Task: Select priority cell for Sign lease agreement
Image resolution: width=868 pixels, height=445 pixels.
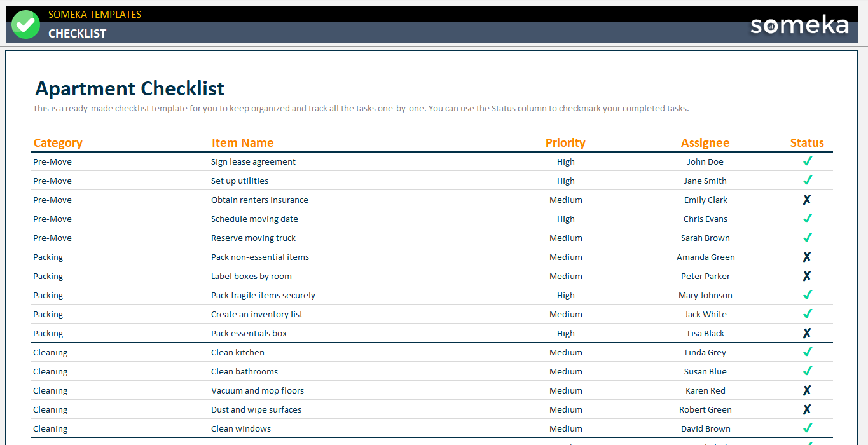Action: pyautogui.click(x=565, y=161)
